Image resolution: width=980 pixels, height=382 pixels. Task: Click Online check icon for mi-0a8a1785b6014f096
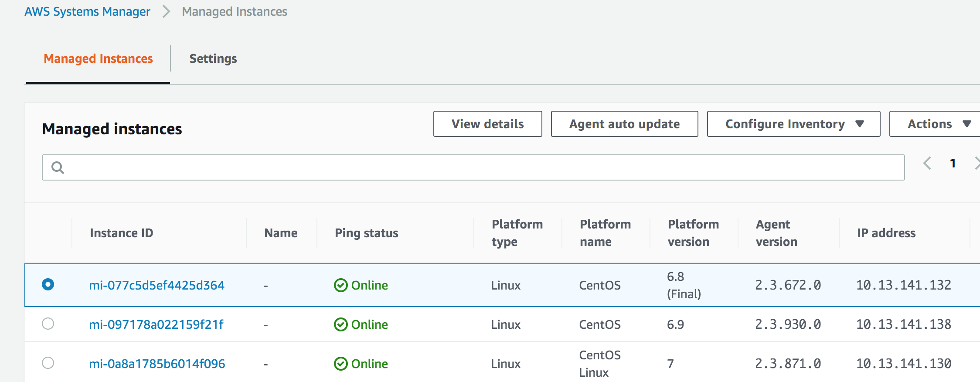click(x=340, y=364)
